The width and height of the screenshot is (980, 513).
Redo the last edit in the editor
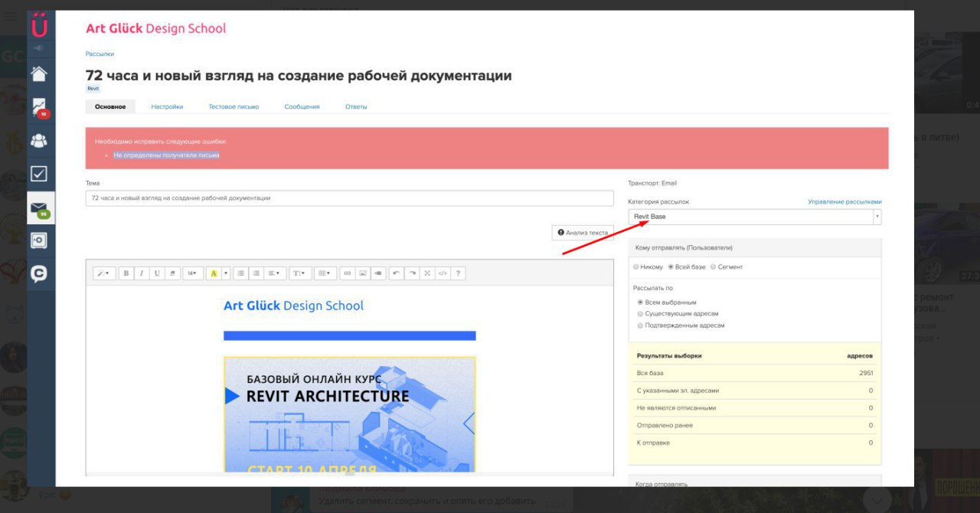(412, 273)
